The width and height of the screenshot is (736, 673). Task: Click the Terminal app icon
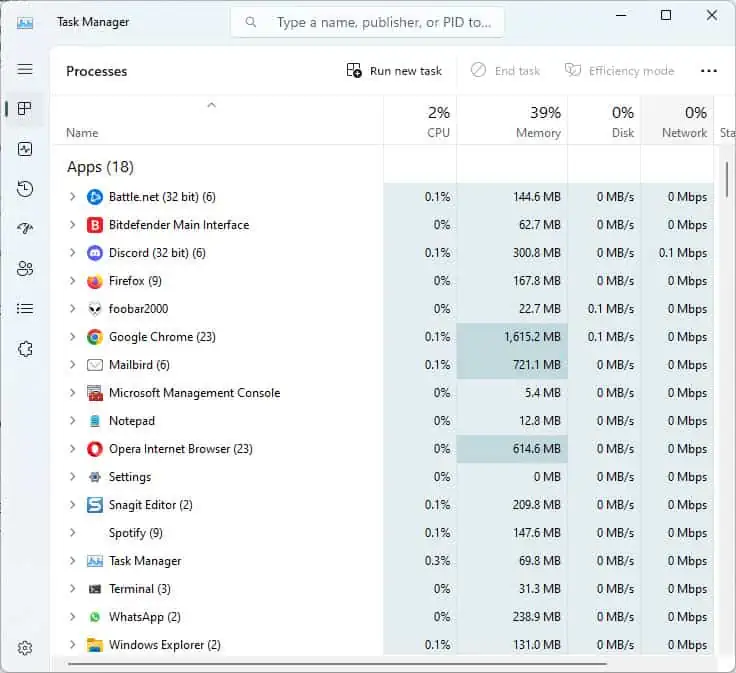tap(95, 589)
